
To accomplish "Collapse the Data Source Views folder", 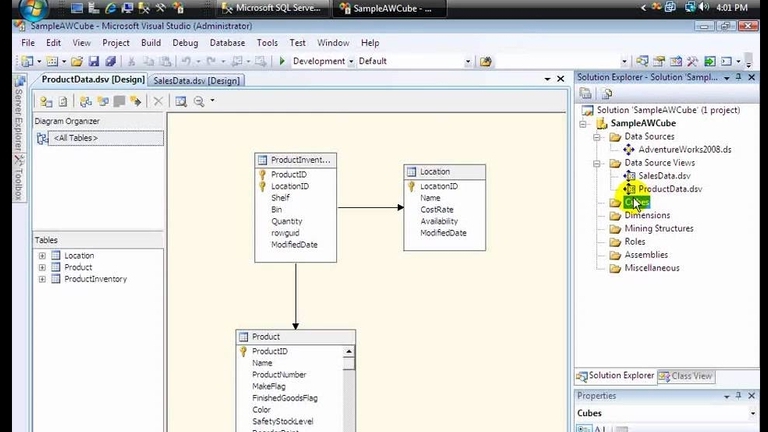I will [x=597, y=164].
